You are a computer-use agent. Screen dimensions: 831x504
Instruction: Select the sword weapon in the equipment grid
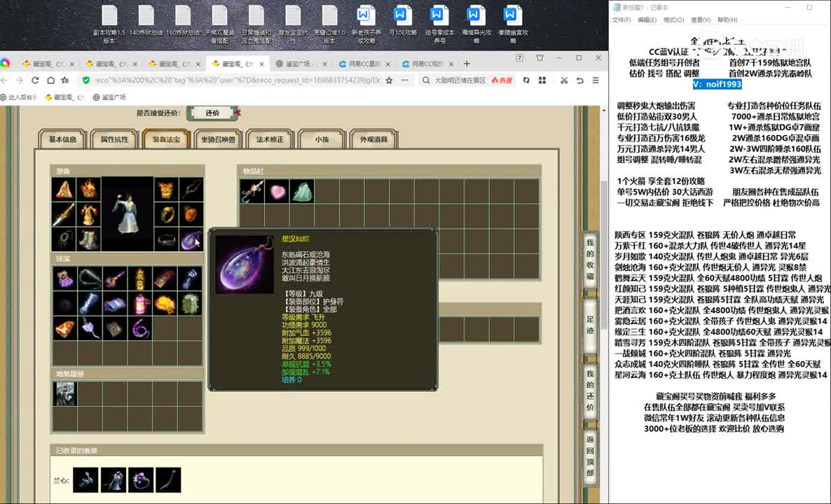64,214
